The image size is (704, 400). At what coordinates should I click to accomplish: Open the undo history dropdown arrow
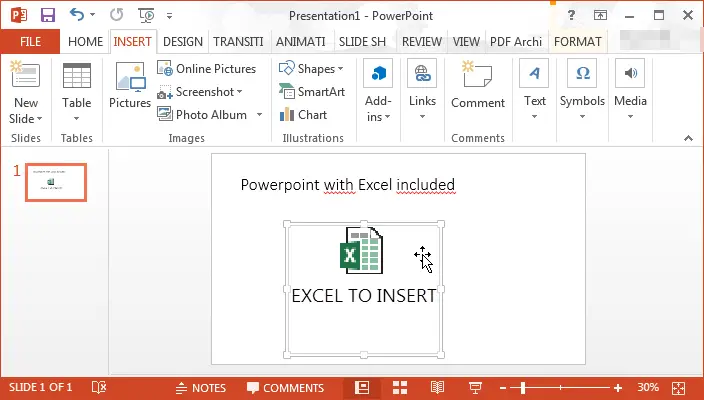[92, 15]
